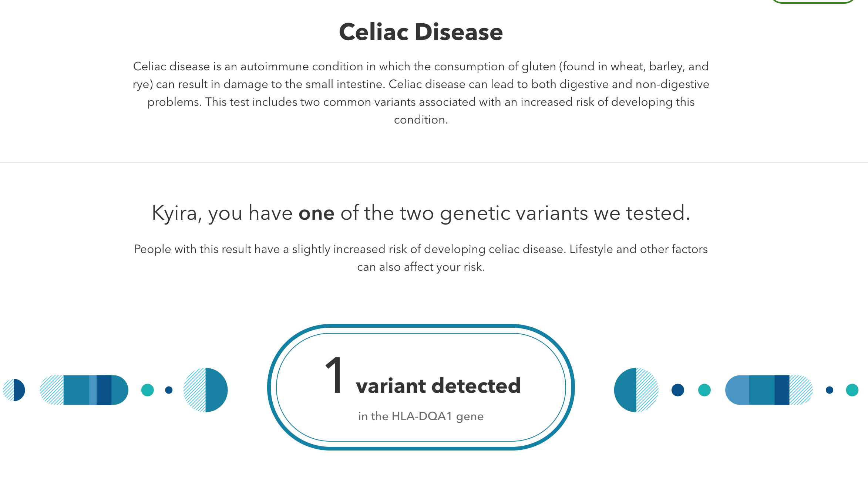Click the half-striped circle right of the badge

[x=636, y=390]
